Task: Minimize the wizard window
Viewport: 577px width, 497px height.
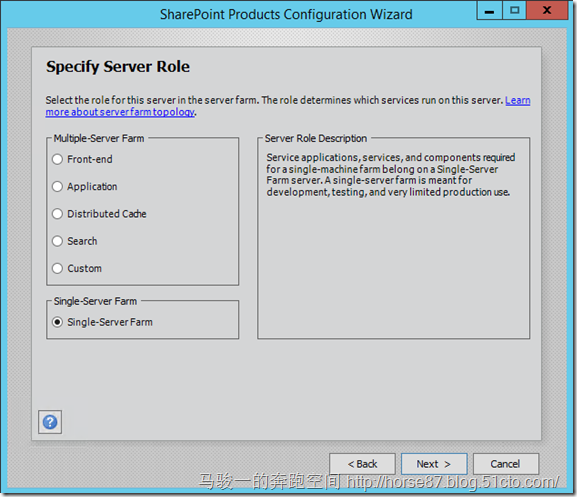Action: tap(489, 10)
